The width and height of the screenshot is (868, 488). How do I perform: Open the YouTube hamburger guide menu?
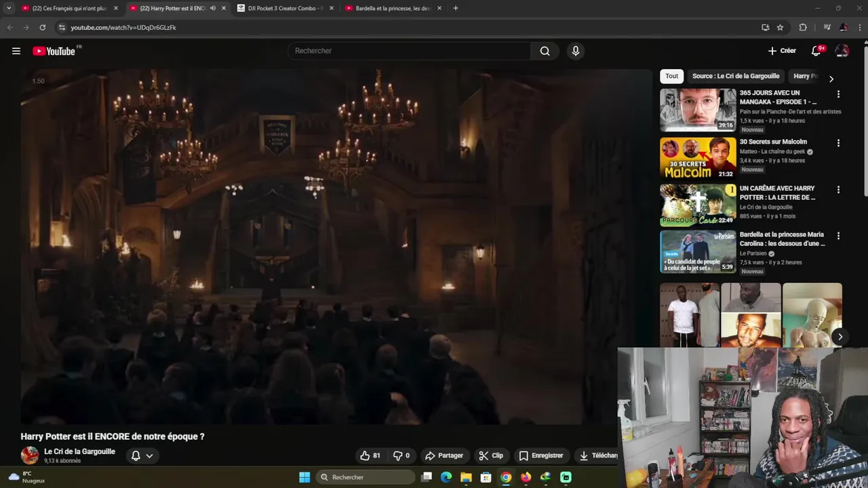(x=16, y=51)
